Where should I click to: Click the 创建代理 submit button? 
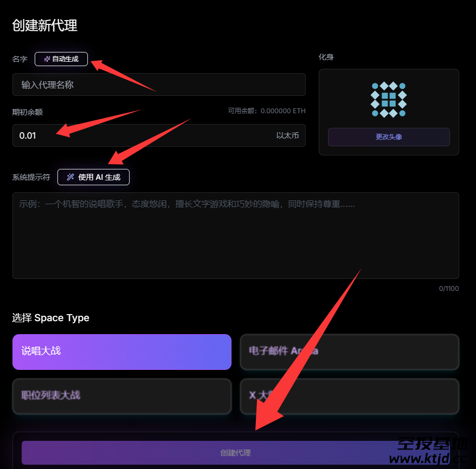[x=236, y=453]
